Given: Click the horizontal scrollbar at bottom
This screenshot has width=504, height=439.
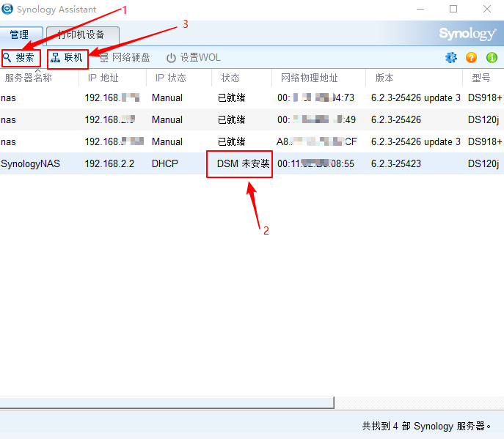Looking at the screenshot, I should [167, 402].
